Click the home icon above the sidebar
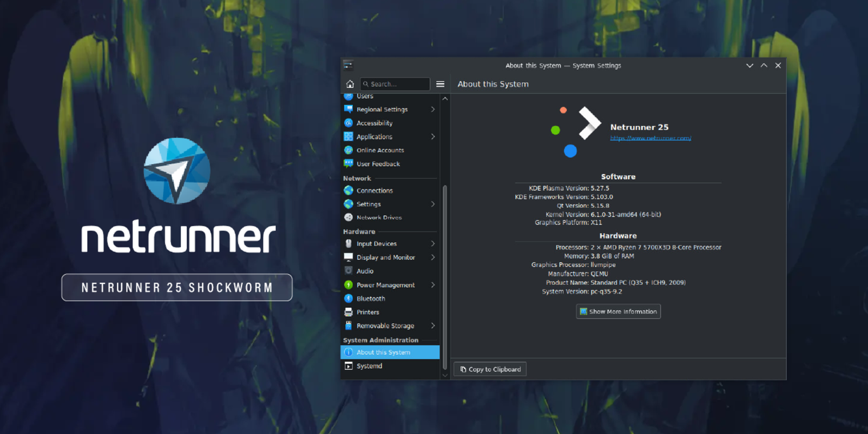This screenshot has height=434, width=868. [x=349, y=84]
